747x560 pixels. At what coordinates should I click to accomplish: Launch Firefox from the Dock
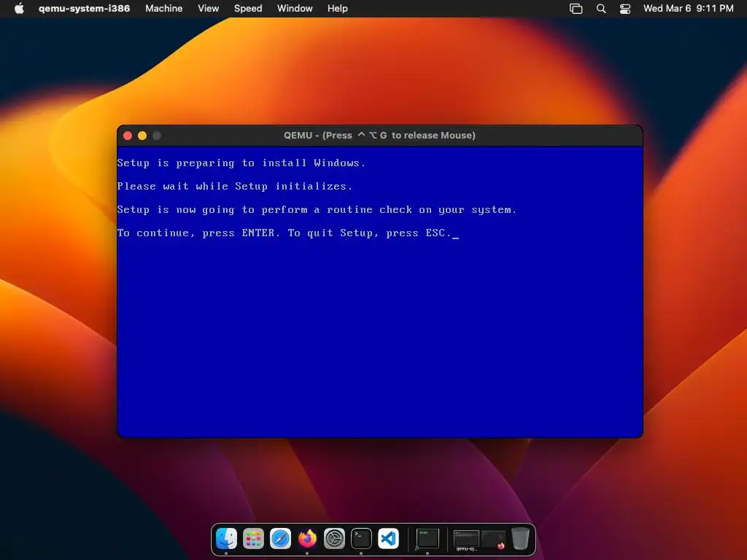click(307, 539)
